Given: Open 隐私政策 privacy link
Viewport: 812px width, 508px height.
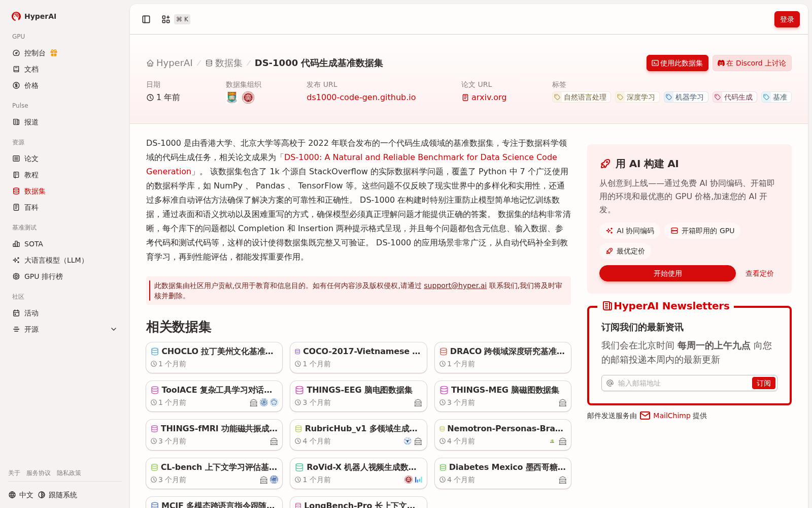Looking at the screenshot, I should pos(69,473).
